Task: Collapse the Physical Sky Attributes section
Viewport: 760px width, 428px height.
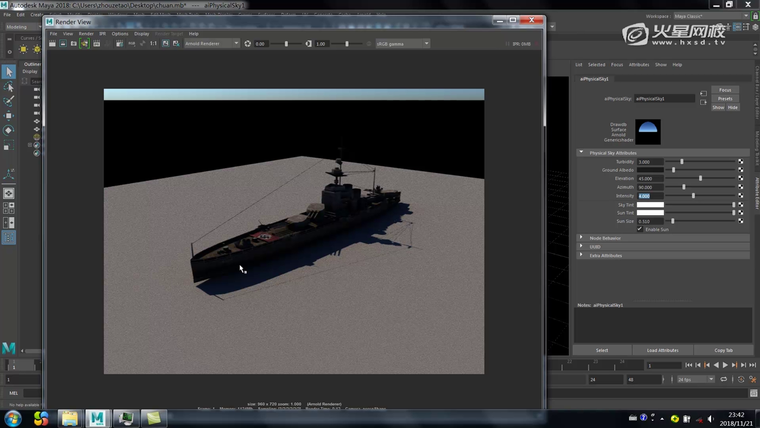Action: [583, 153]
